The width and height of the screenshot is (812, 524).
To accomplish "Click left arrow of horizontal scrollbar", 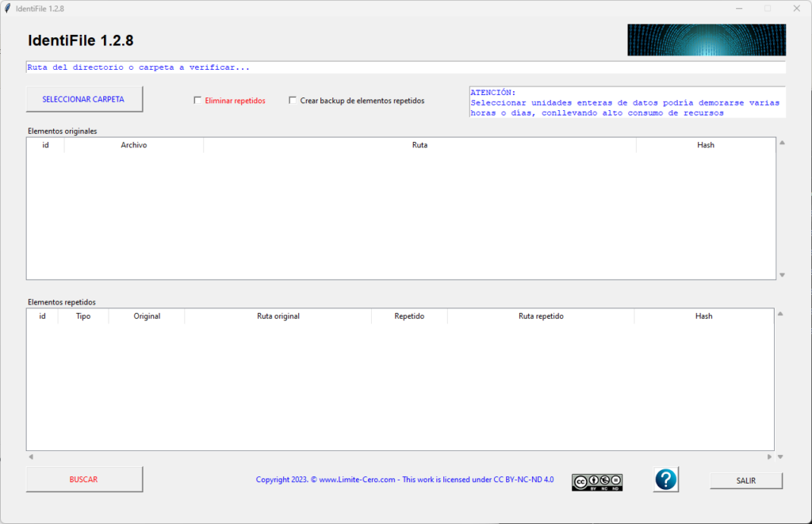I will [x=31, y=457].
